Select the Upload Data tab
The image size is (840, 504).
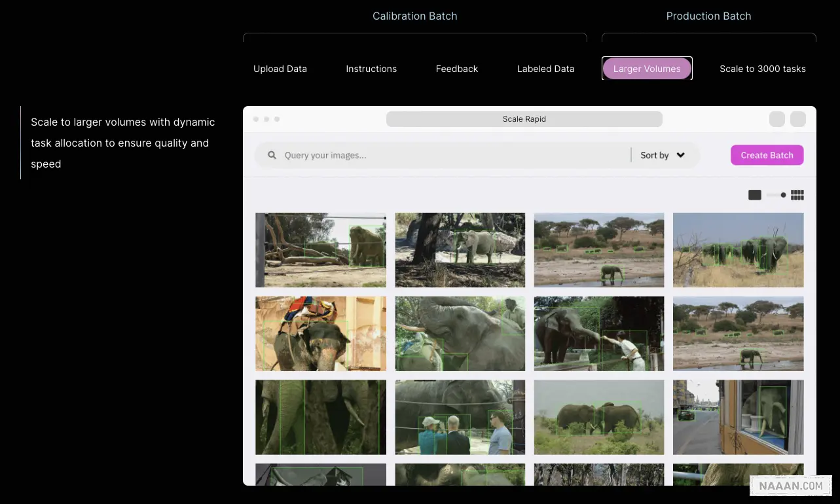point(280,69)
